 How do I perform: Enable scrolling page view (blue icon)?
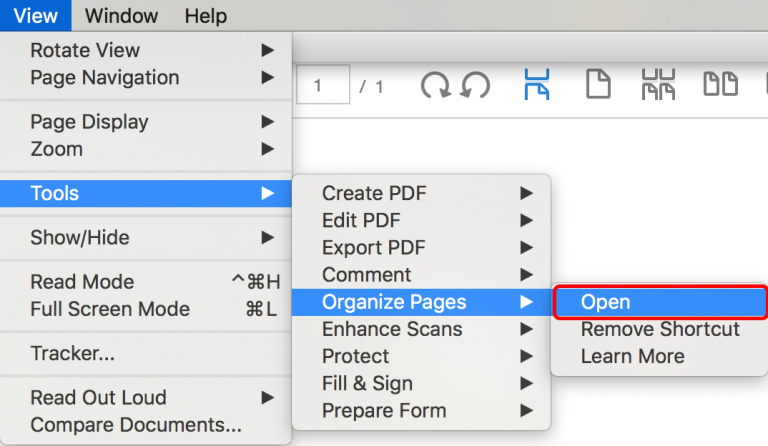pos(537,86)
